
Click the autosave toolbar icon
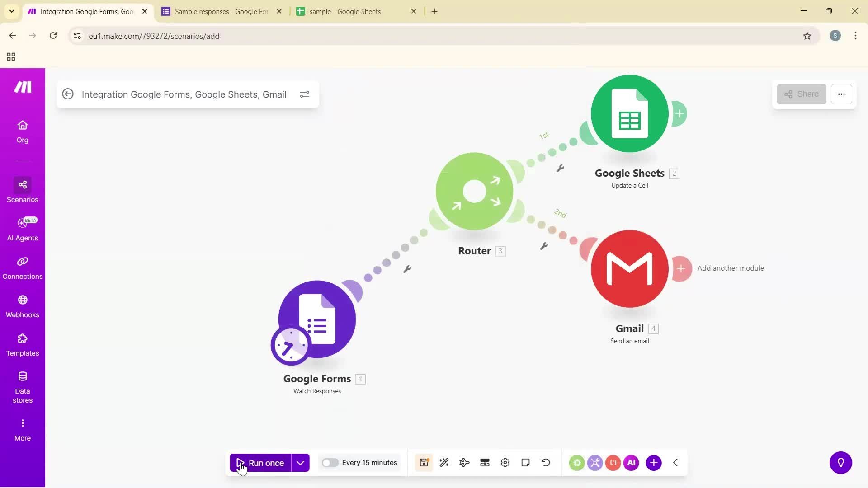[424, 462]
